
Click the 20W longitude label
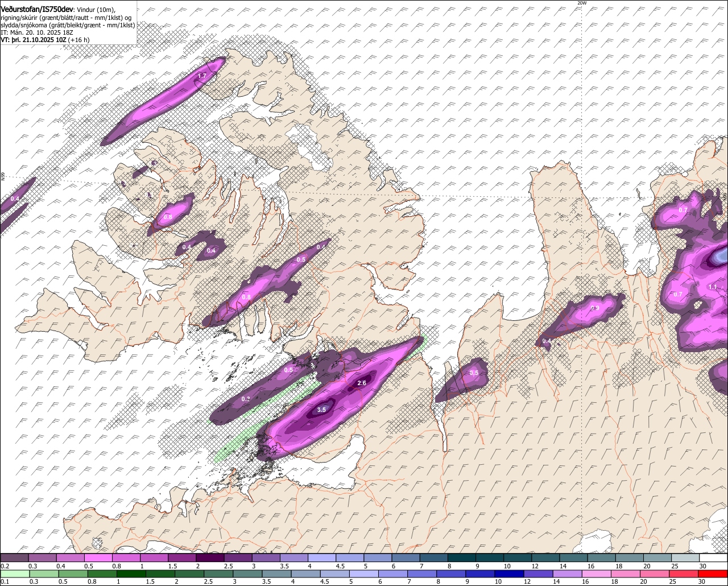[x=581, y=3]
